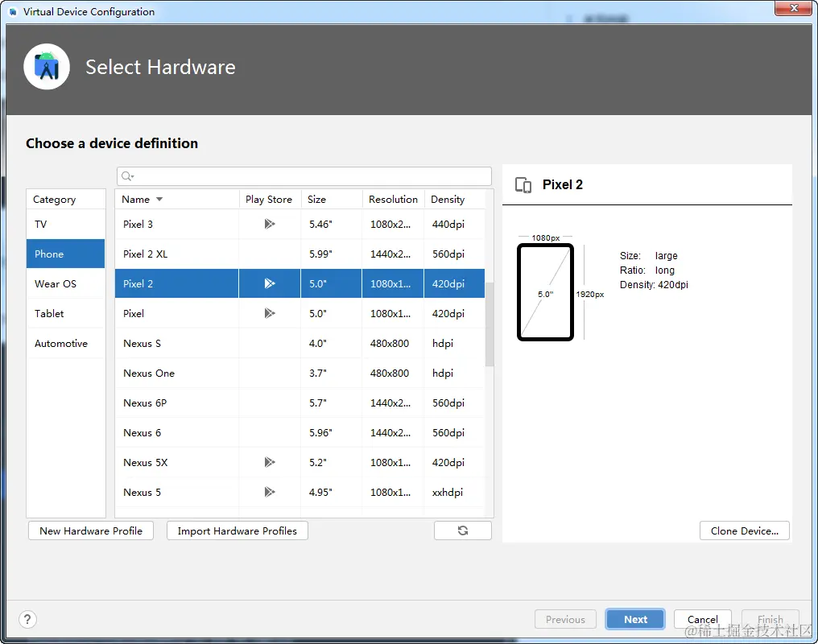Click the Name column sort arrow
Screen dimensions: 818x644
coord(159,199)
